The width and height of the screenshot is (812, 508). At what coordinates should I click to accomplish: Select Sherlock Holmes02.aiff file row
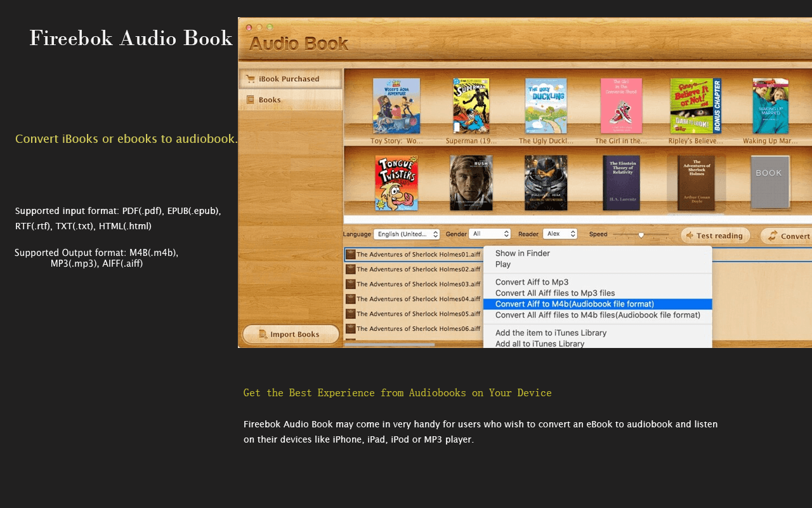pos(414,269)
